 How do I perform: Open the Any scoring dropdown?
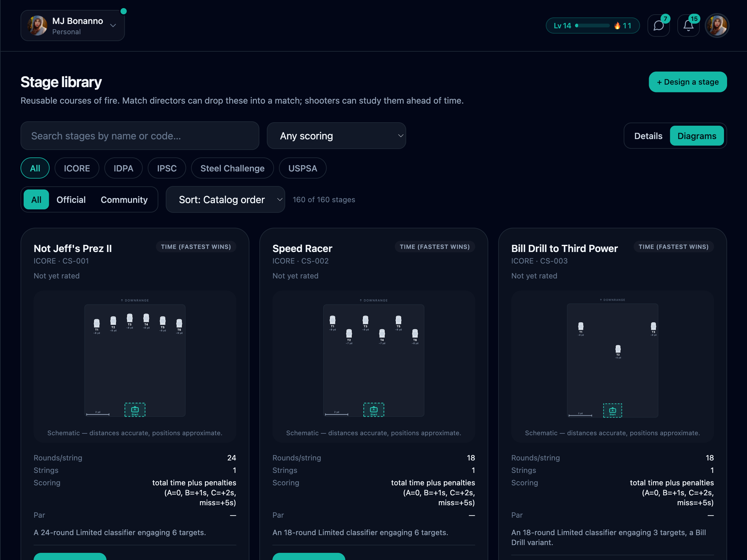click(336, 136)
